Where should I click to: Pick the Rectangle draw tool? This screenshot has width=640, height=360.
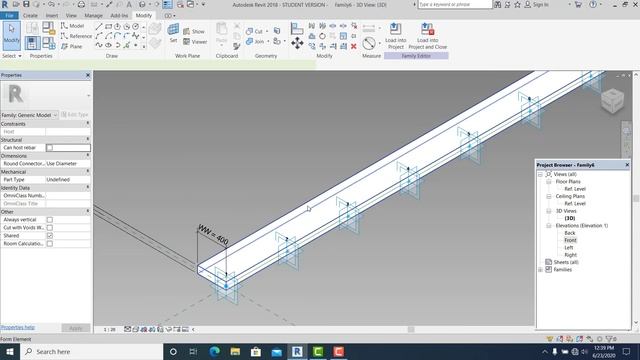pos(108,27)
